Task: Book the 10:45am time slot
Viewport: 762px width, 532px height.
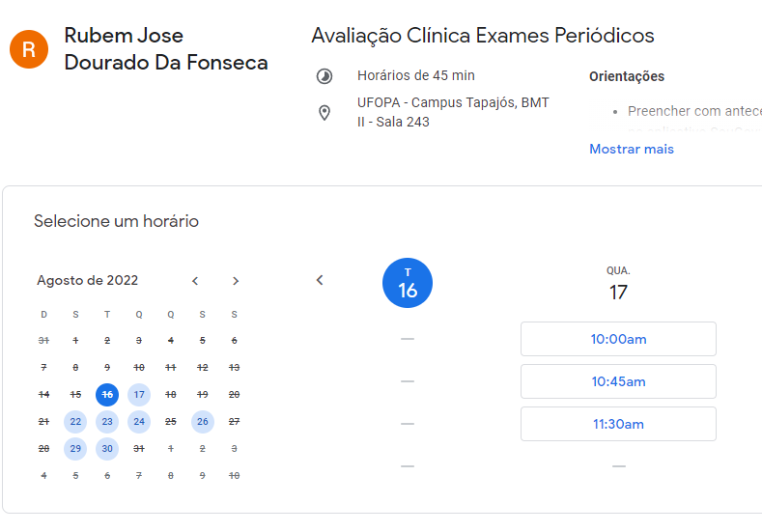Action: pos(618,381)
